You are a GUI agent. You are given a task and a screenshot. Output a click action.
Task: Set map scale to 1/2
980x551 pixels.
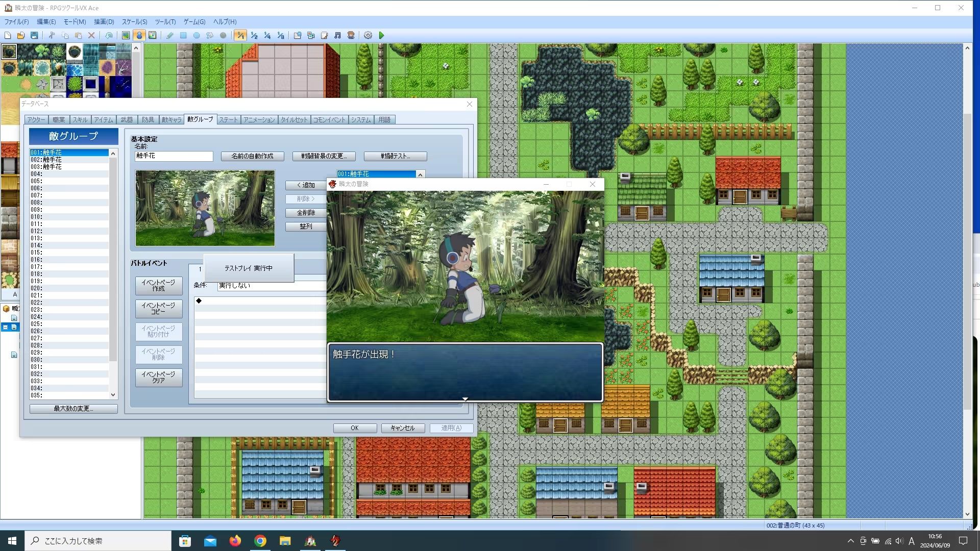pos(254,35)
